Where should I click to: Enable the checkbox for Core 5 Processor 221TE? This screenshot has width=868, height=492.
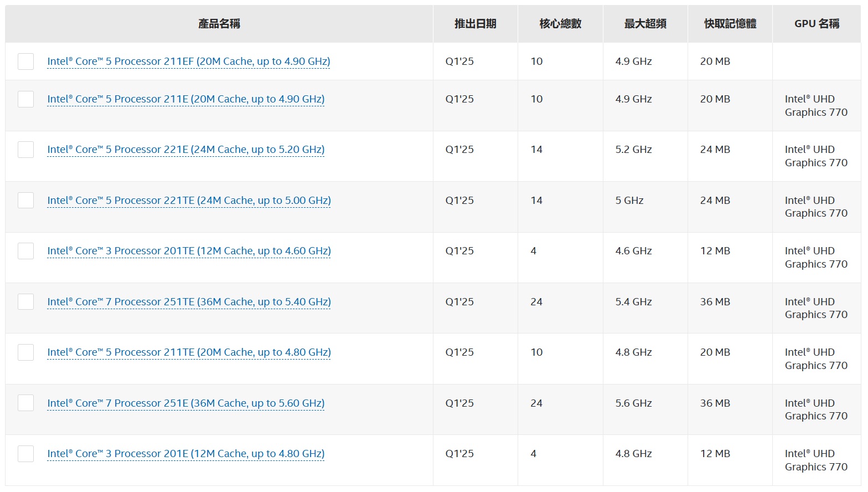tap(26, 201)
